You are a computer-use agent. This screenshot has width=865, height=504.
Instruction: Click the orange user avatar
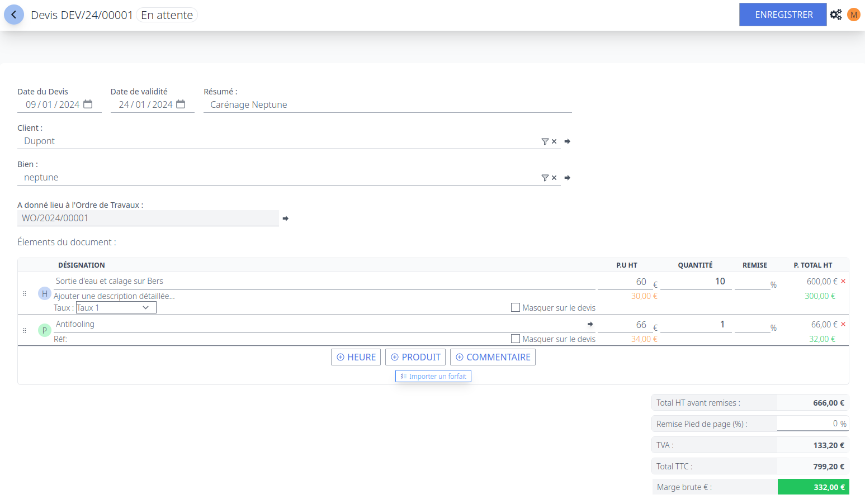pos(853,15)
